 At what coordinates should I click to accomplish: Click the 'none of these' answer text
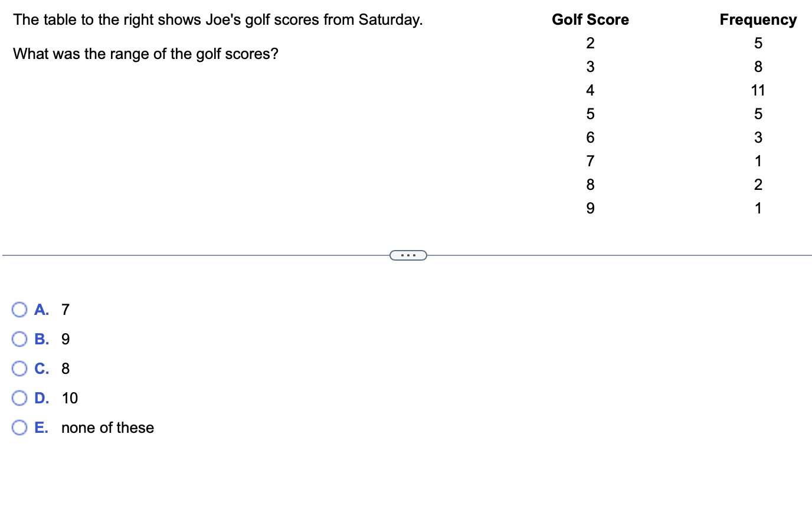coord(107,428)
